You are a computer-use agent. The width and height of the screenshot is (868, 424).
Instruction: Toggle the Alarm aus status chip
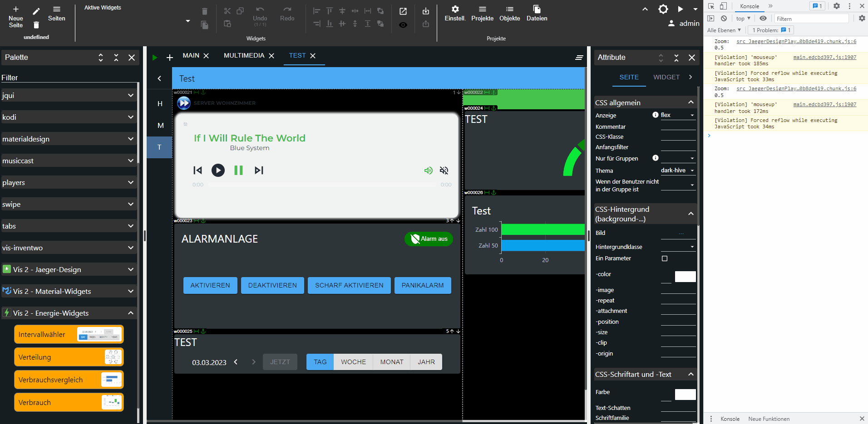(429, 239)
